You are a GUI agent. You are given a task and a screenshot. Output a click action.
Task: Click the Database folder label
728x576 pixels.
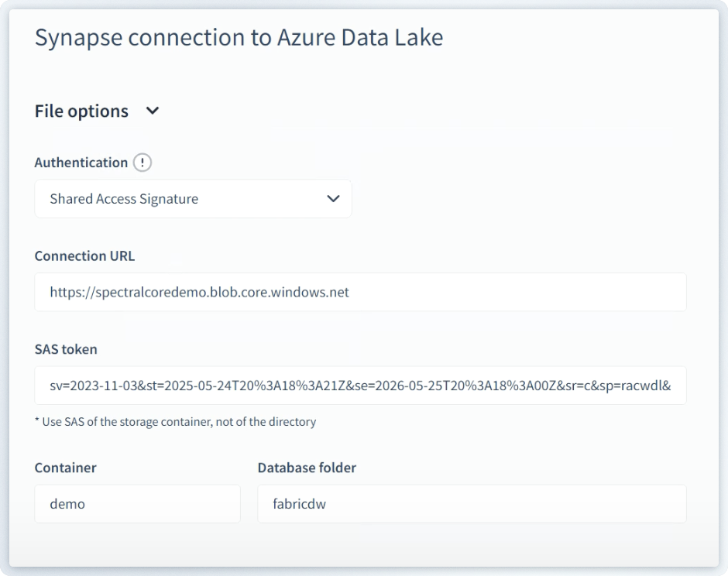[307, 468]
